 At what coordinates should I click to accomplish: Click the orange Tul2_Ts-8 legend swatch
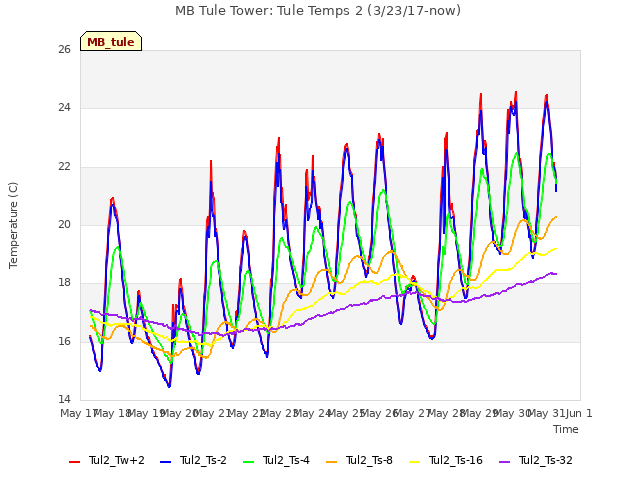(332, 461)
